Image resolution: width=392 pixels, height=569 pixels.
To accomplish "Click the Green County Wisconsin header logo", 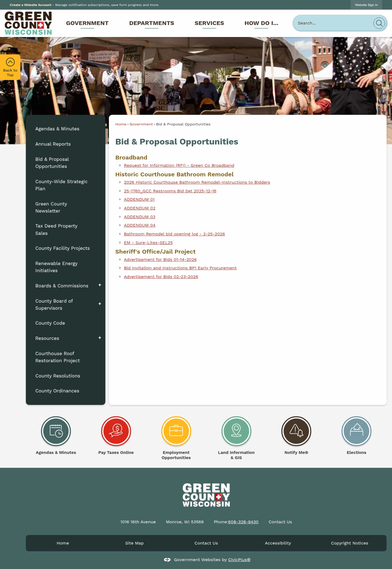I will click(x=28, y=23).
